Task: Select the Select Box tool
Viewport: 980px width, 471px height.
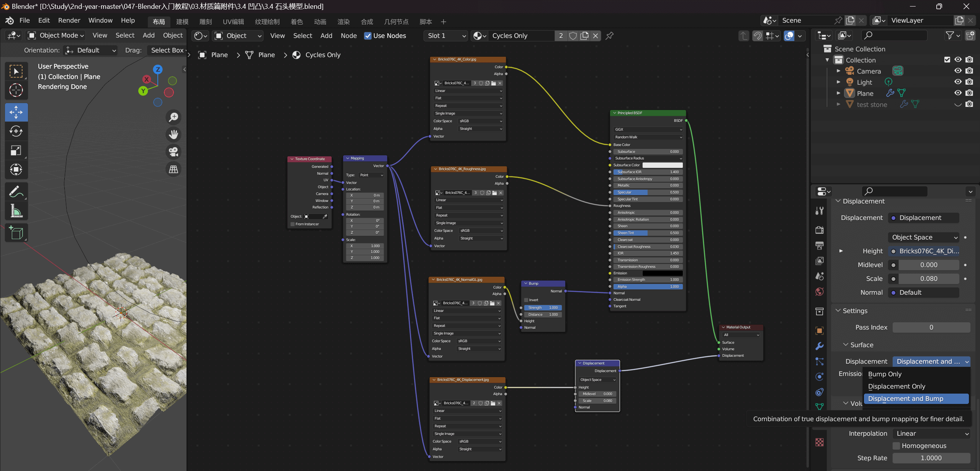Action: 16,71
